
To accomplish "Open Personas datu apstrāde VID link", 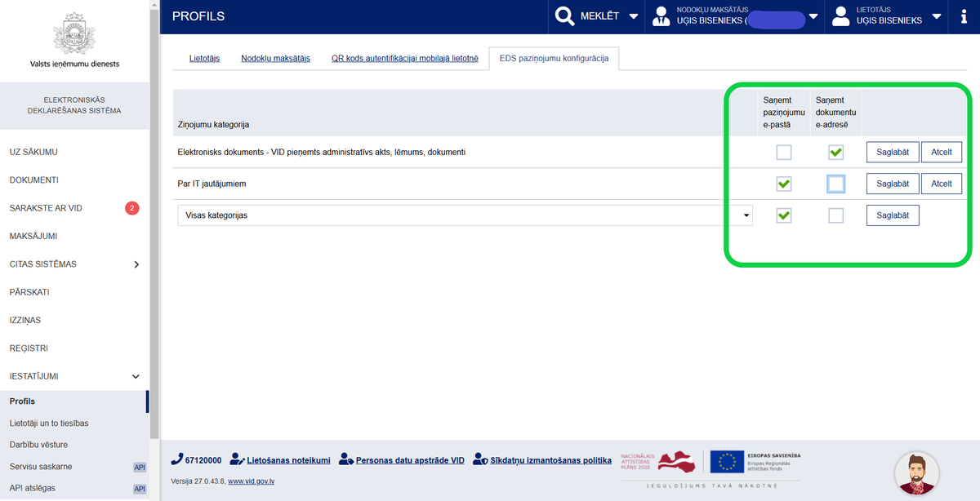I will [410, 460].
